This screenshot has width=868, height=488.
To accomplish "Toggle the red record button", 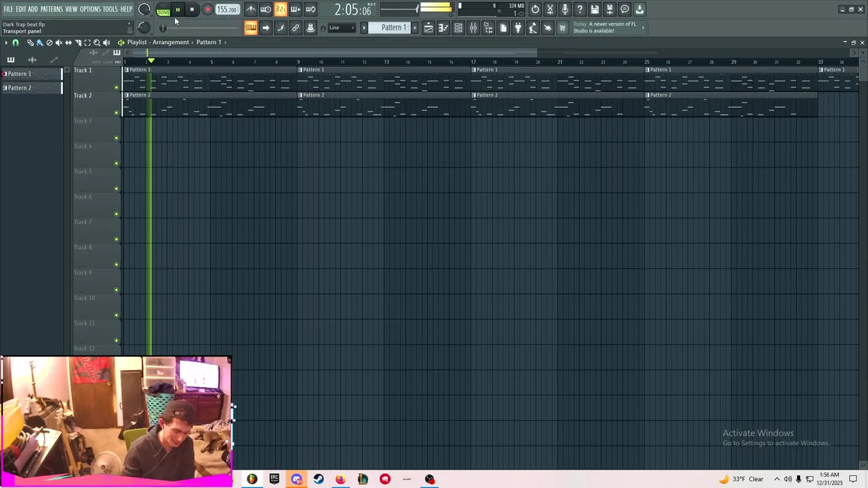I will (x=208, y=9).
